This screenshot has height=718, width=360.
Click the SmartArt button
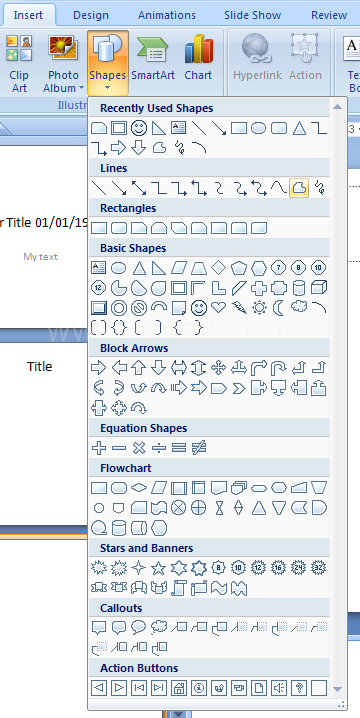(153, 63)
